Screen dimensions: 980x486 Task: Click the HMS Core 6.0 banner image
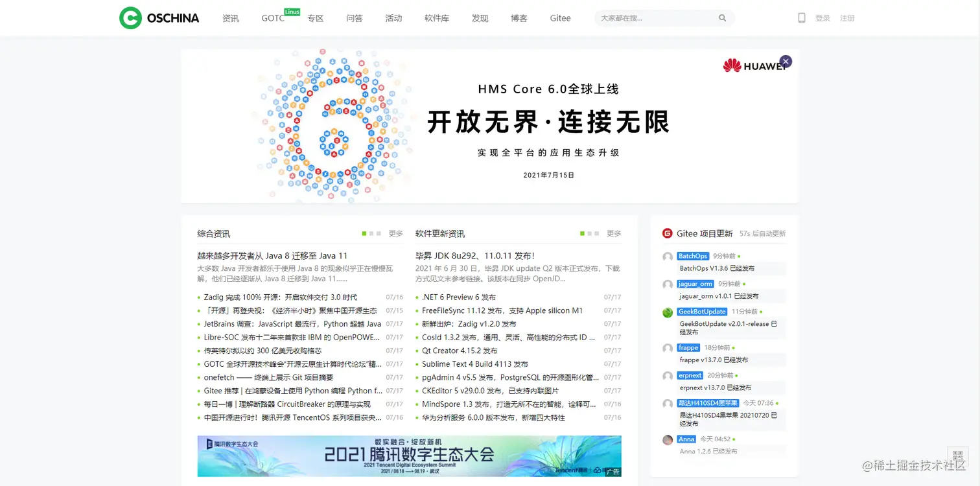click(489, 126)
